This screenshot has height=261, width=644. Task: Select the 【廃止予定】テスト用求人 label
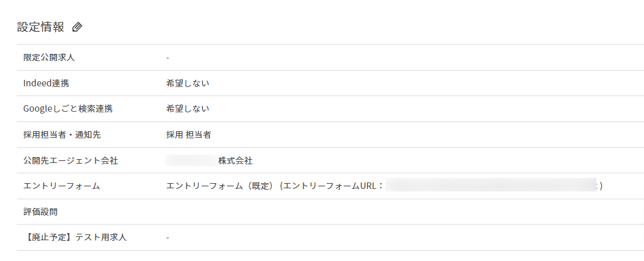point(75,237)
